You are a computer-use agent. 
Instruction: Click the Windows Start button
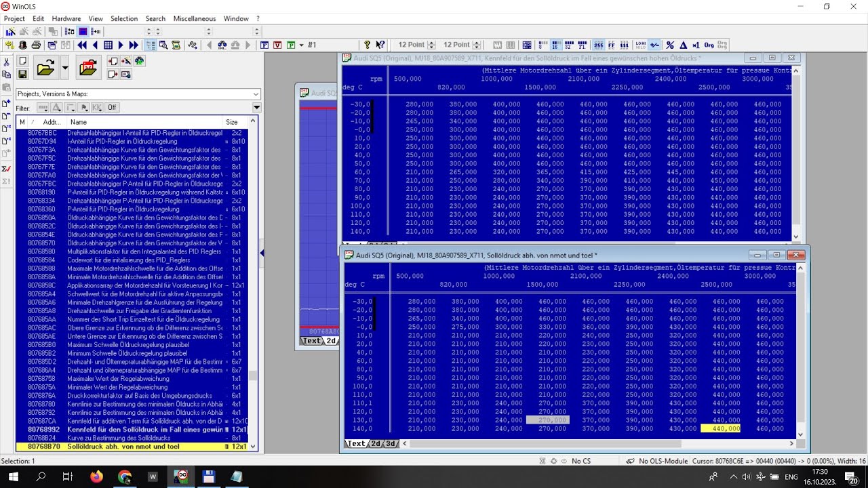[x=13, y=476]
